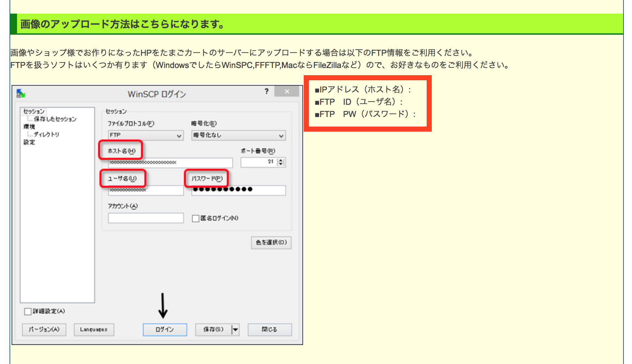Screen dimensions: 632x364
Task: Click the ポート番号 label
Action: coord(258,151)
